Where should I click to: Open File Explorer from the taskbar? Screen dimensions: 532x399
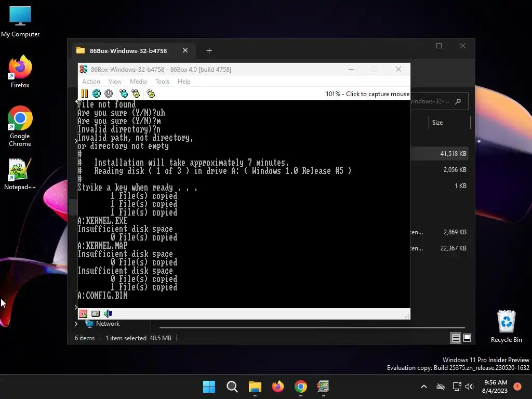click(x=255, y=387)
